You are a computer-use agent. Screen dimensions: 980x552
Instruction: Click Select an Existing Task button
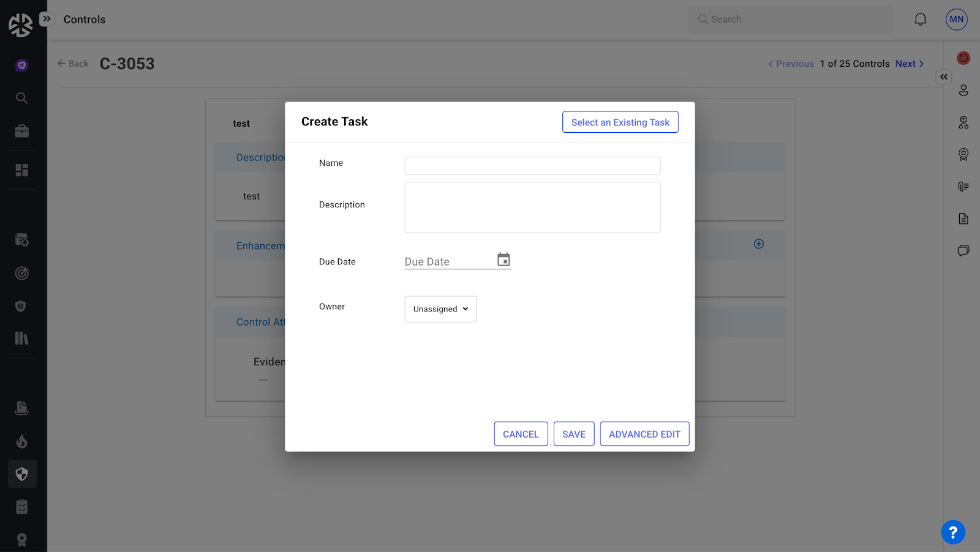[x=620, y=122]
